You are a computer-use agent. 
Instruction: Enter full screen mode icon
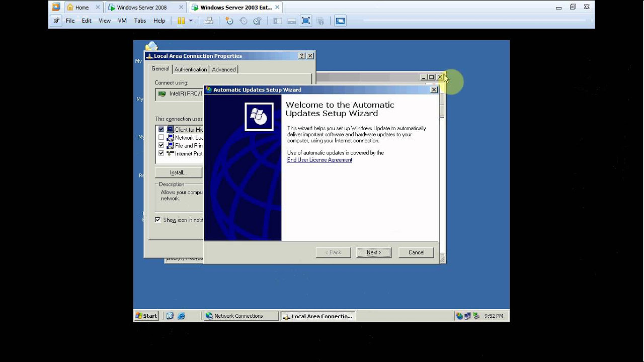pos(305,21)
